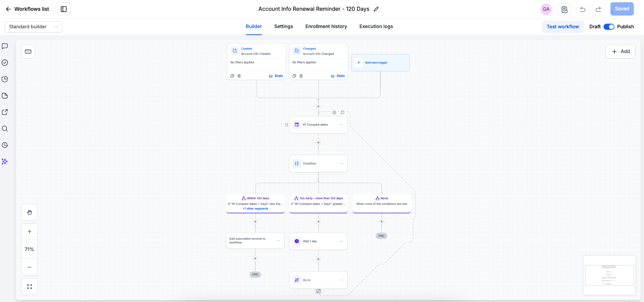Open the comments sidebar icon

5,46
